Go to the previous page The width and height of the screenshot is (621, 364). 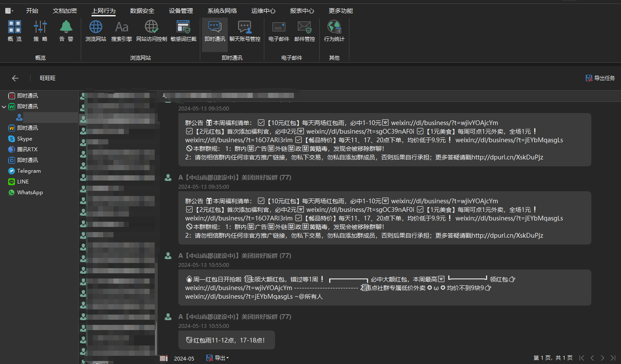pos(592,358)
